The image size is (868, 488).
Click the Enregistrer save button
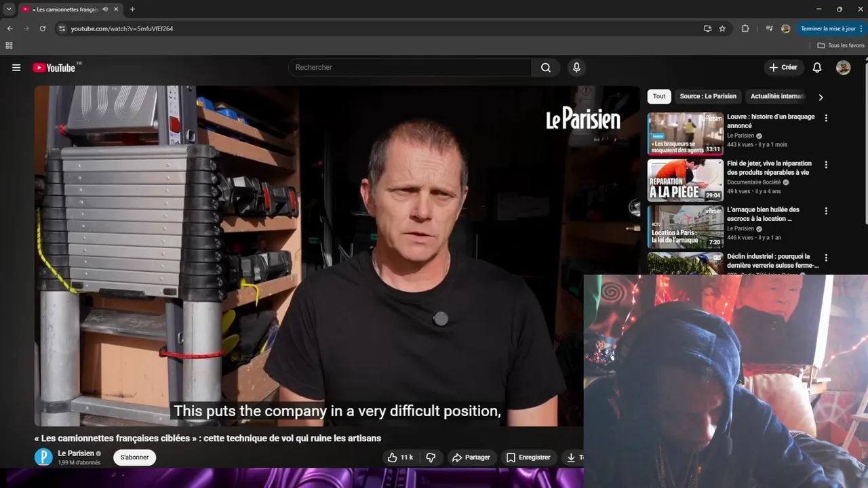(528, 457)
